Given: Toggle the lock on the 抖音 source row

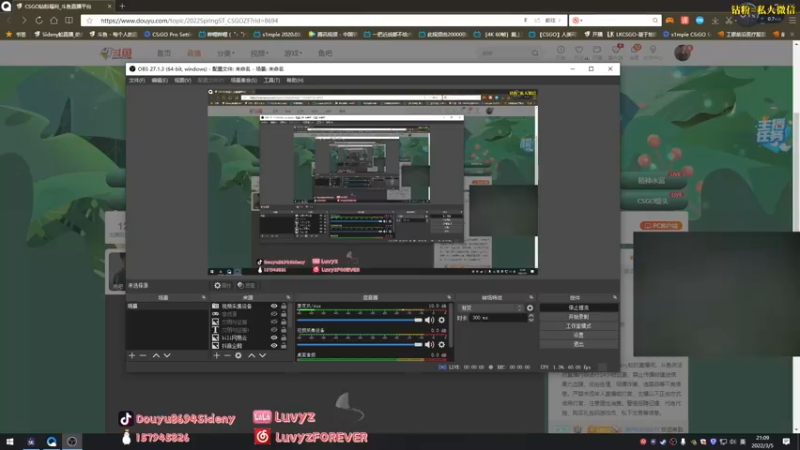Looking at the screenshot, I should (x=284, y=346).
